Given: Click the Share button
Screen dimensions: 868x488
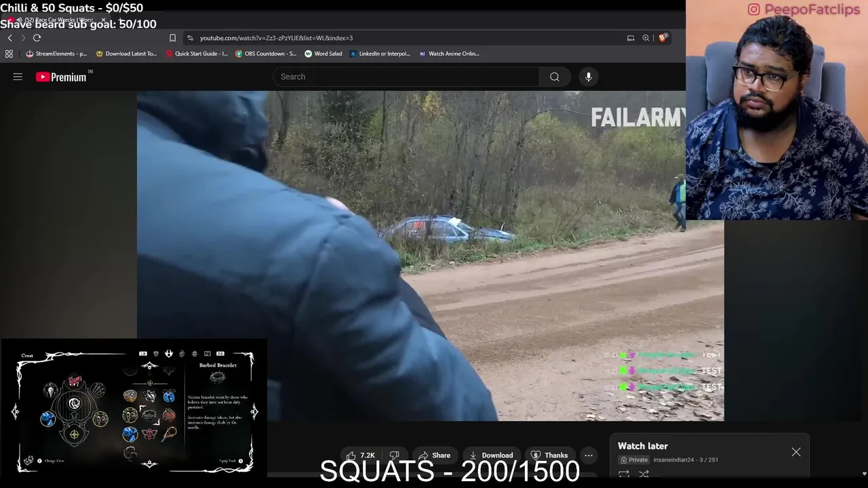Looking at the screenshot, I should [434, 455].
